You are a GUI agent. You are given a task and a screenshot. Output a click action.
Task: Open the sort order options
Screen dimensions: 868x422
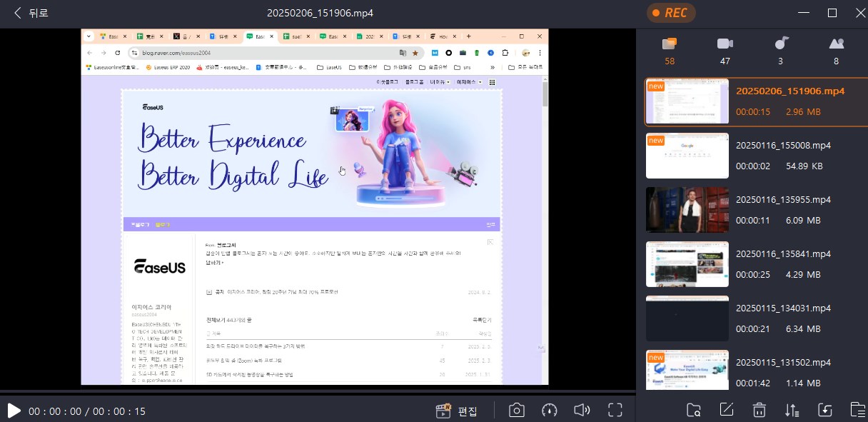pyautogui.click(x=792, y=409)
